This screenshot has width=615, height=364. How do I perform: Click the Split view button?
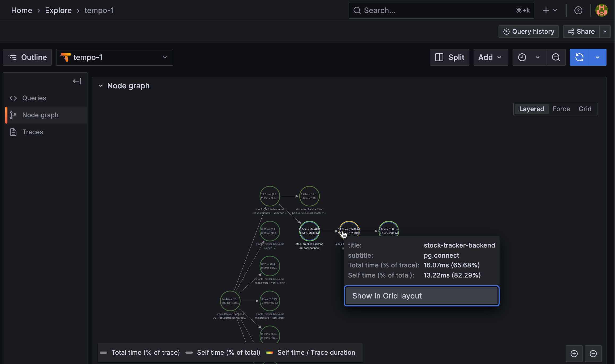tap(449, 57)
